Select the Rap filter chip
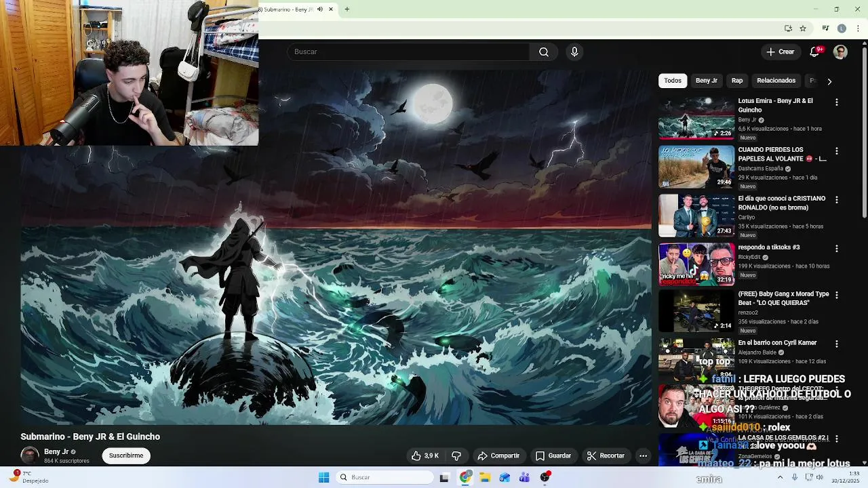Image resolution: width=868 pixels, height=488 pixels. pyautogui.click(x=737, y=81)
